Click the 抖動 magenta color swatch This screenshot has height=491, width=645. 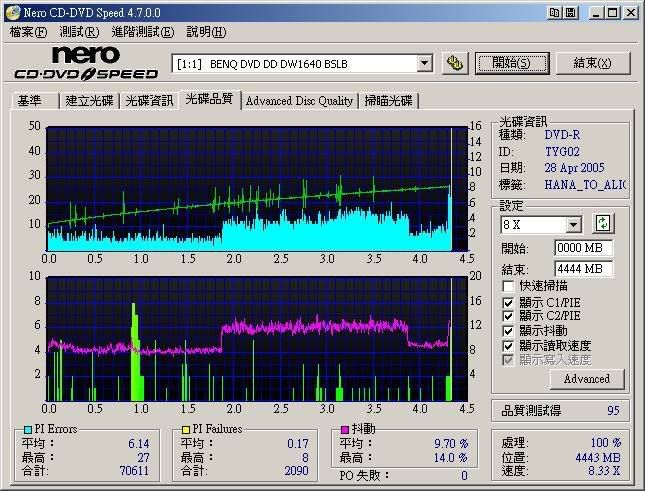345,430
